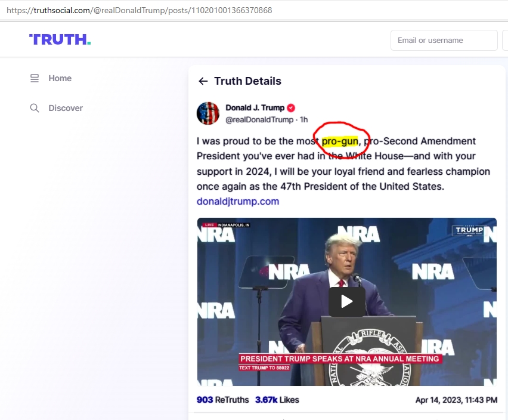Click the Apr 14, 2023 post date
Viewport: 508px width, 420px height.
tap(456, 400)
